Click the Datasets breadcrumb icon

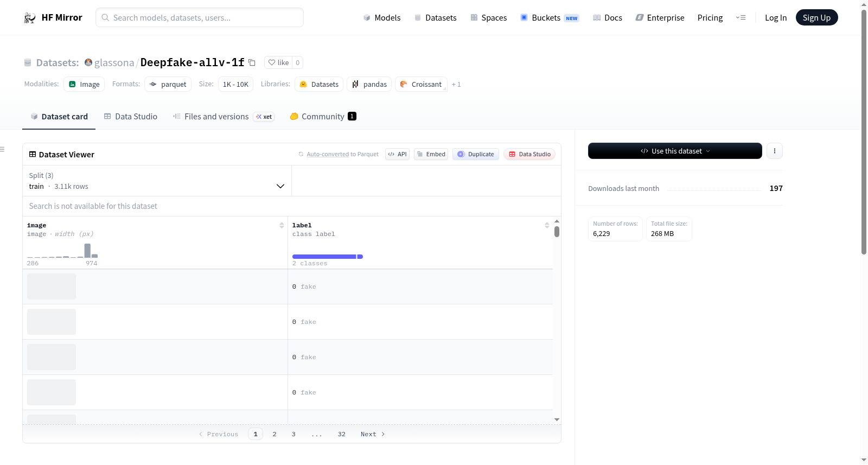28,63
